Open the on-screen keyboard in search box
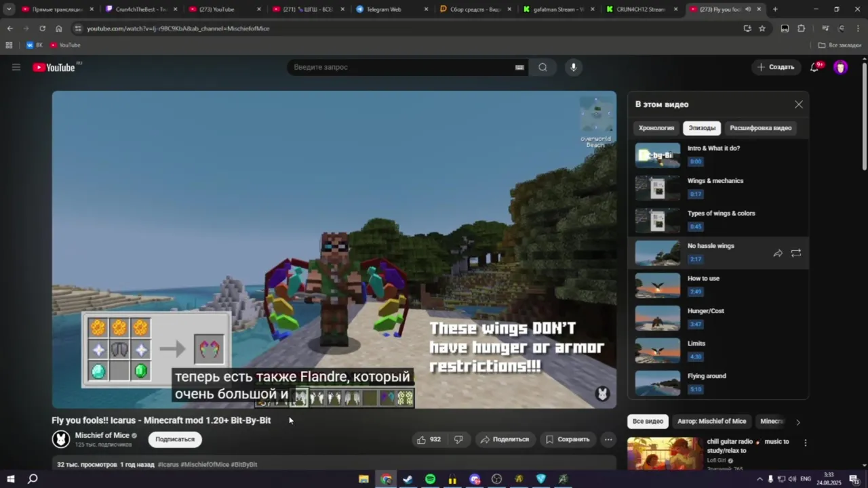The height and width of the screenshot is (488, 868). (x=519, y=67)
